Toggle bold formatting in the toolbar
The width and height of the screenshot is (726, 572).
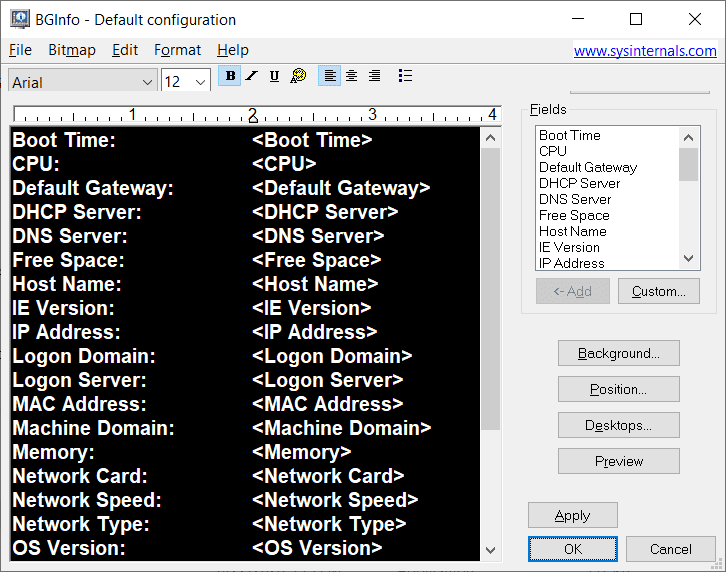point(230,76)
